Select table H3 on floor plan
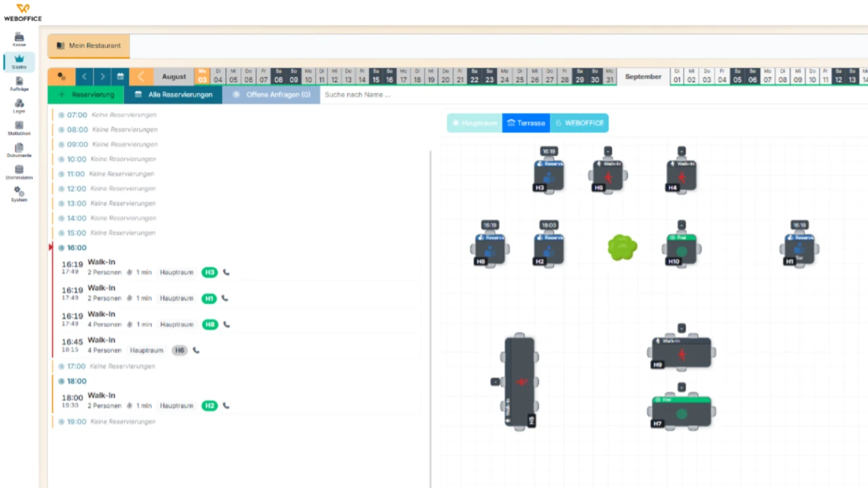Screen dimensions: 868x488 (x=549, y=176)
